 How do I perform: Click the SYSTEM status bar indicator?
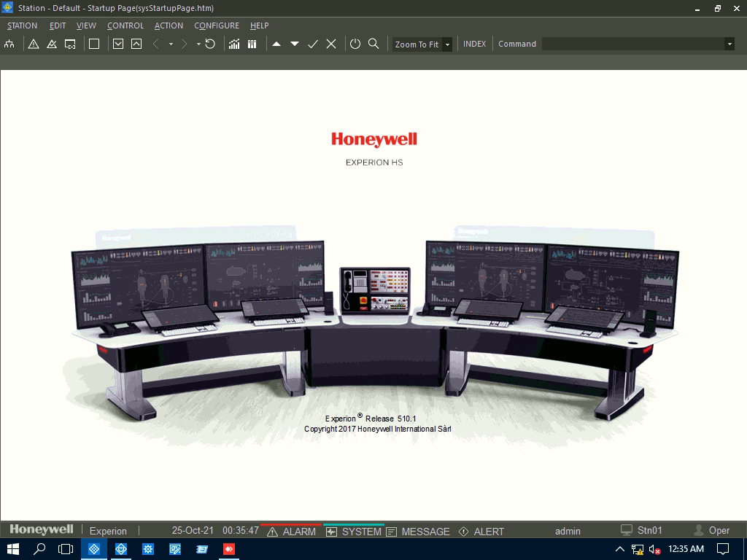354,532
